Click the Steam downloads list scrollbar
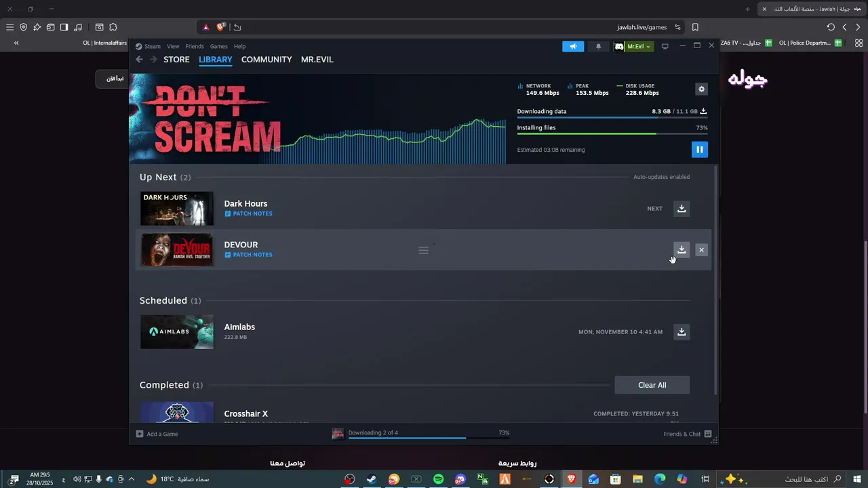Image resolution: width=868 pixels, height=488 pixels. click(x=716, y=280)
